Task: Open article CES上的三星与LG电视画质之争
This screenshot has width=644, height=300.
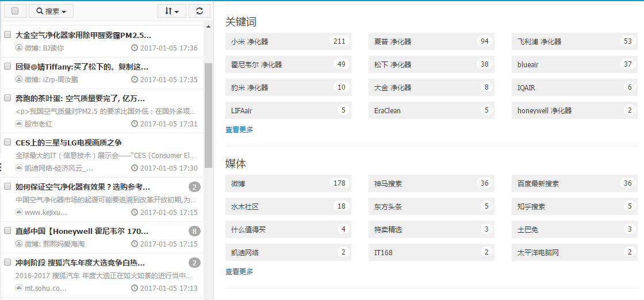Action: (x=68, y=143)
